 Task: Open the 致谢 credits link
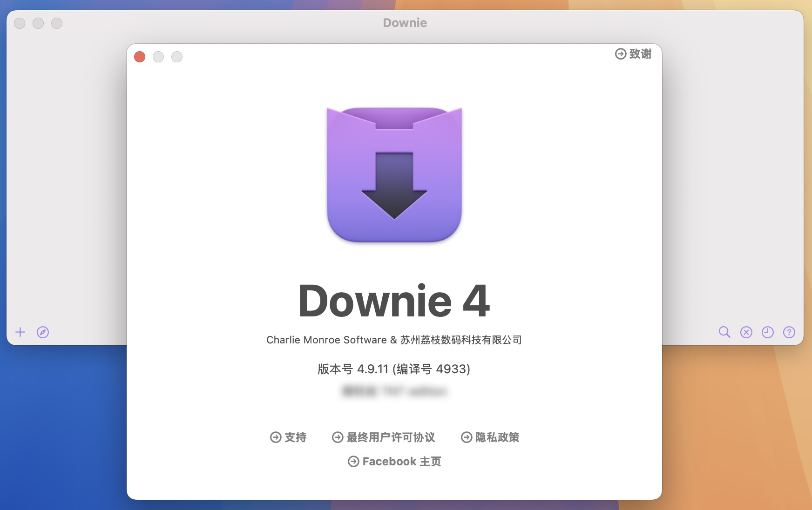[633, 54]
